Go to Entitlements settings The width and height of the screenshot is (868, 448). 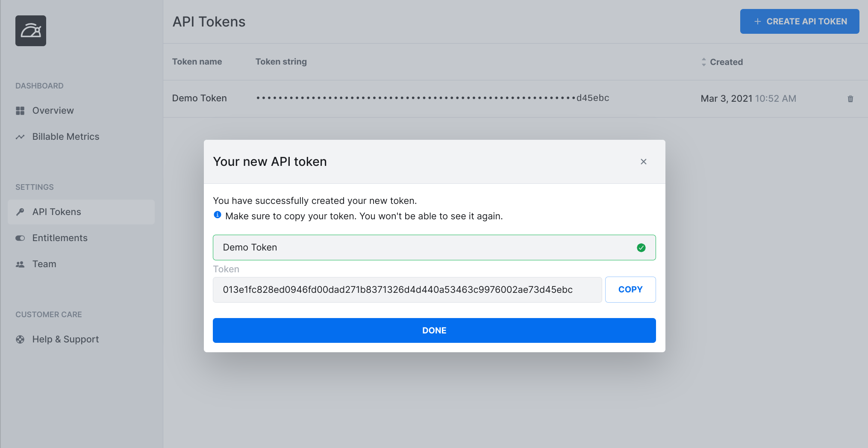tap(60, 238)
